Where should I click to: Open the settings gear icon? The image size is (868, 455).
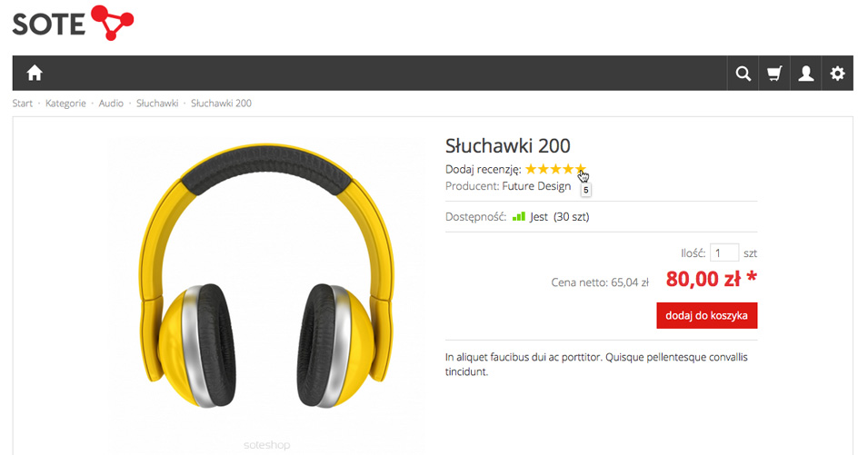(x=838, y=74)
